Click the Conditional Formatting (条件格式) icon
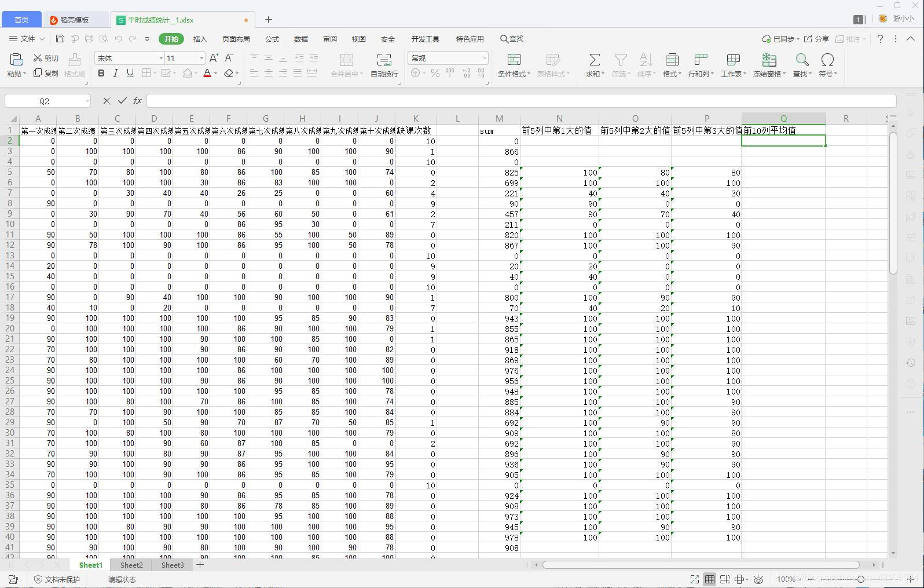This screenshot has height=588, width=924. pos(514,60)
